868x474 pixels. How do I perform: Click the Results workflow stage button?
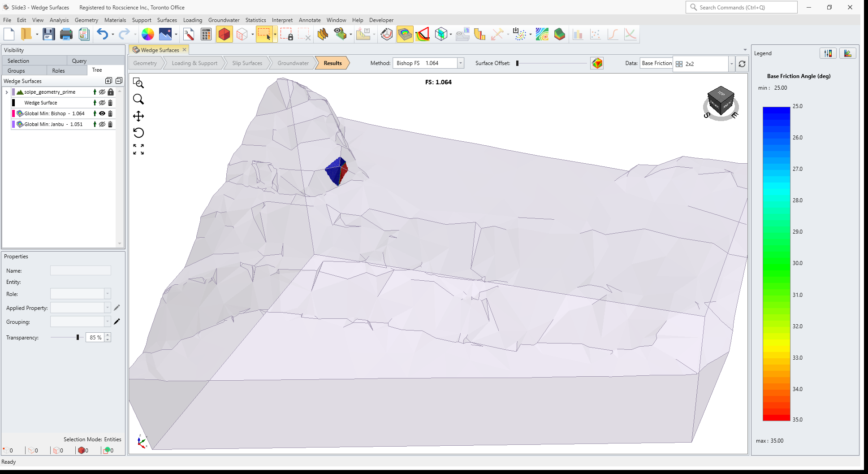[x=332, y=63]
